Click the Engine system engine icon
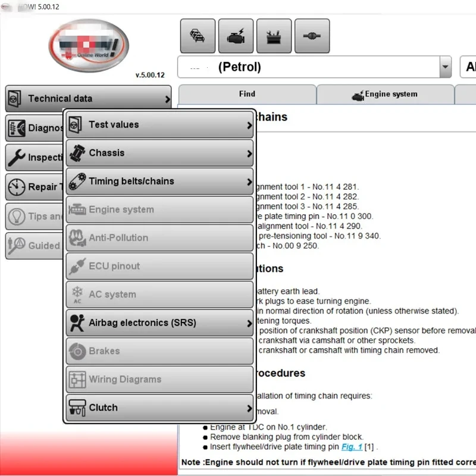 click(77, 209)
